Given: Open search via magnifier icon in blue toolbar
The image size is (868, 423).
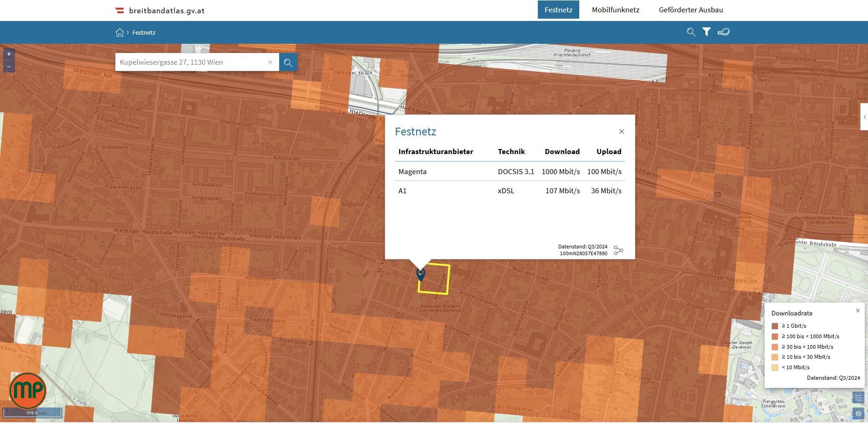Looking at the screenshot, I should click(x=691, y=32).
